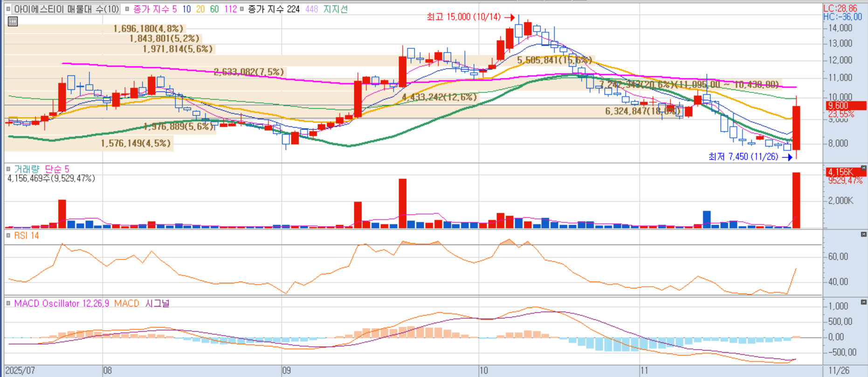This screenshot has width=868, height=377.
Task: Select the 지지선 support line label
Action: coord(335,9)
